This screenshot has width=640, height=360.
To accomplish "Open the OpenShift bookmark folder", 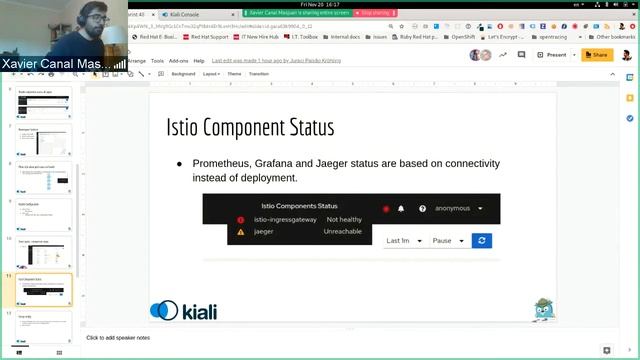I will [x=459, y=37].
